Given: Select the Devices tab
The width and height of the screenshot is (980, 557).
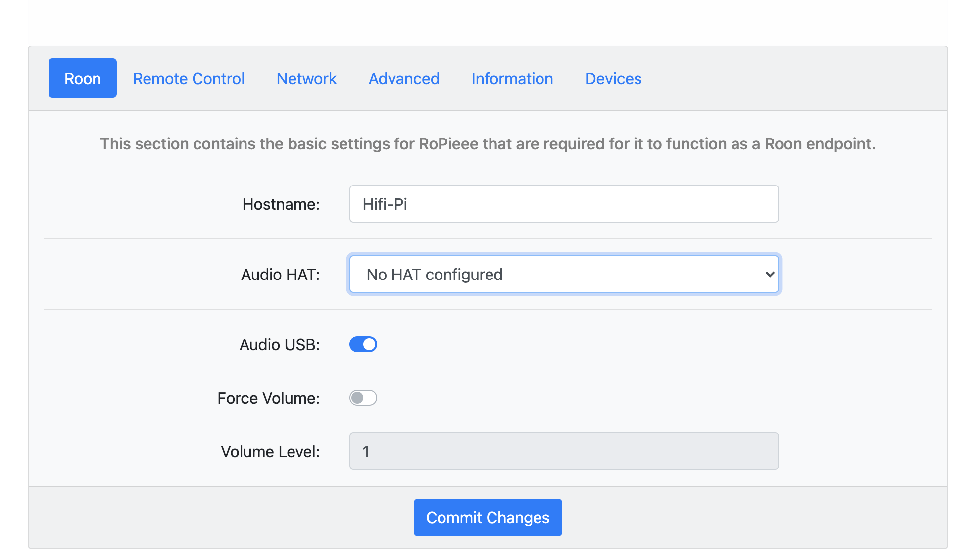Looking at the screenshot, I should 613,78.
